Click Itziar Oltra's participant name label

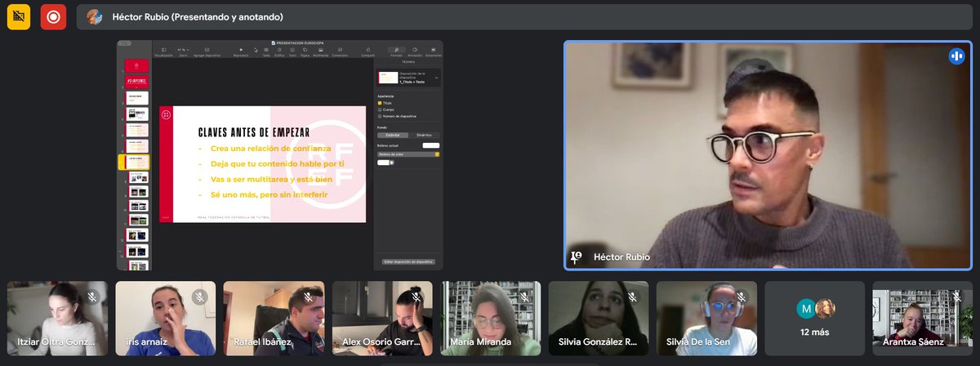coord(56,342)
